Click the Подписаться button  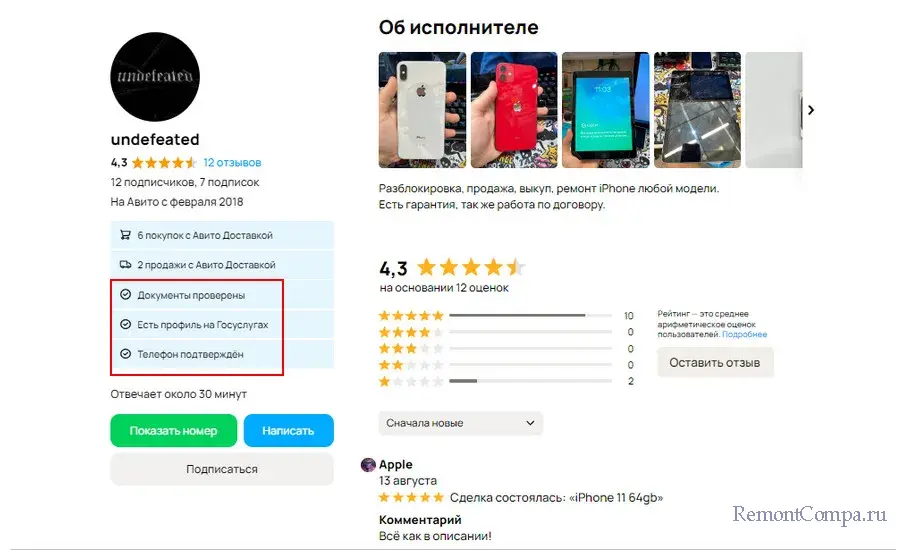pyautogui.click(x=222, y=469)
